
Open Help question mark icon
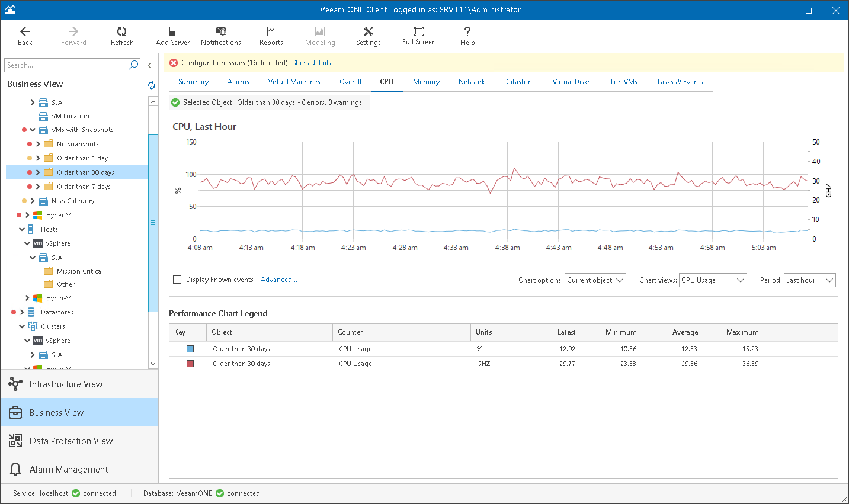467,31
